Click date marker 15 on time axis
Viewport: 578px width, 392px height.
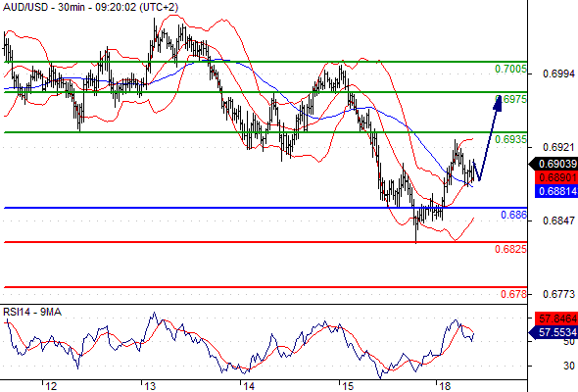tap(347, 386)
